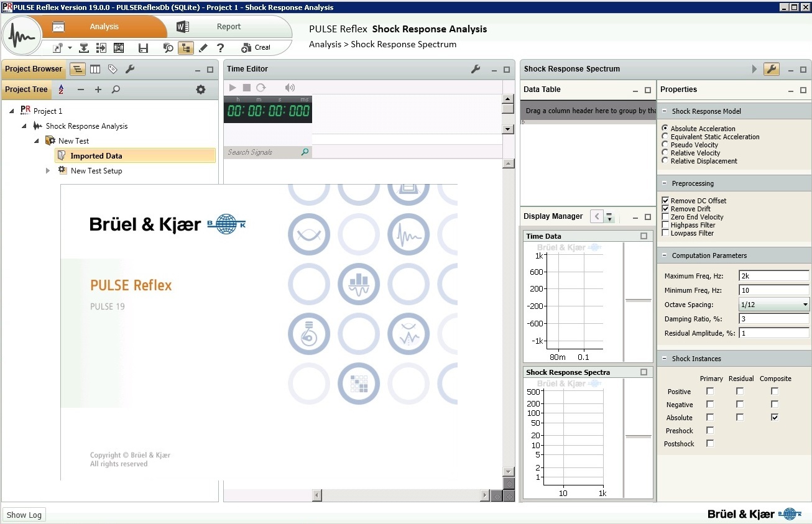Open Display Manager layout dropdown arrow
This screenshot has width=812, height=524.
pos(609,216)
